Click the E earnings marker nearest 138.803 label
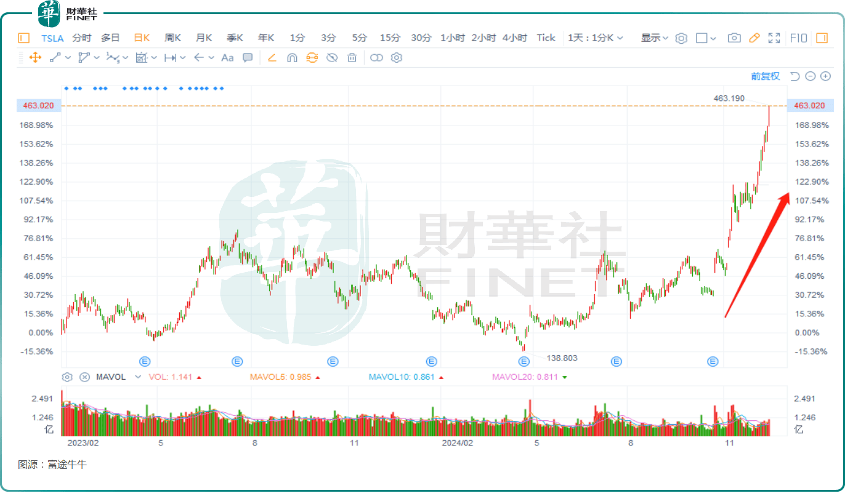This screenshot has height=504, width=845. [x=524, y=361]
